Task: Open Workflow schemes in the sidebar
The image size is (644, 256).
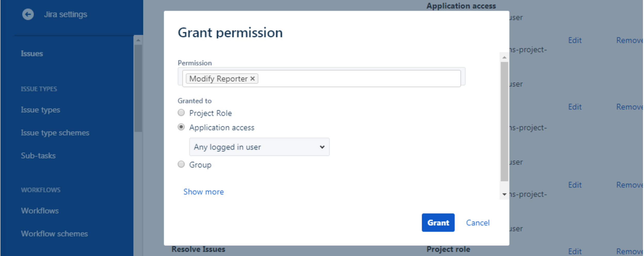Action: click(54, 234)
